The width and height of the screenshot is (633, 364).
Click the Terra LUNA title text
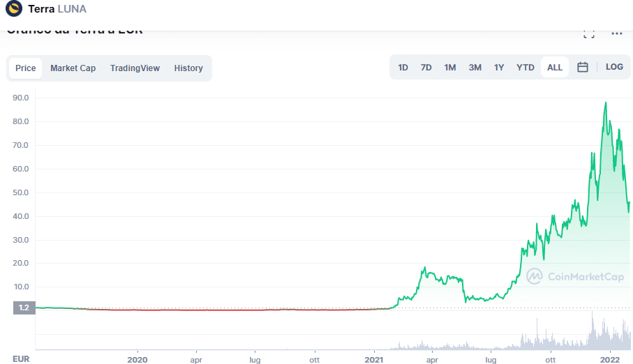[57, 9]
